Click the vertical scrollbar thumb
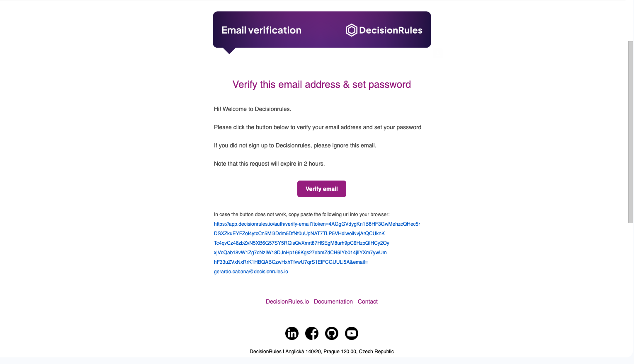Viewport: 634px width, 364px height. pyautogui.click(x=630, y=132)
